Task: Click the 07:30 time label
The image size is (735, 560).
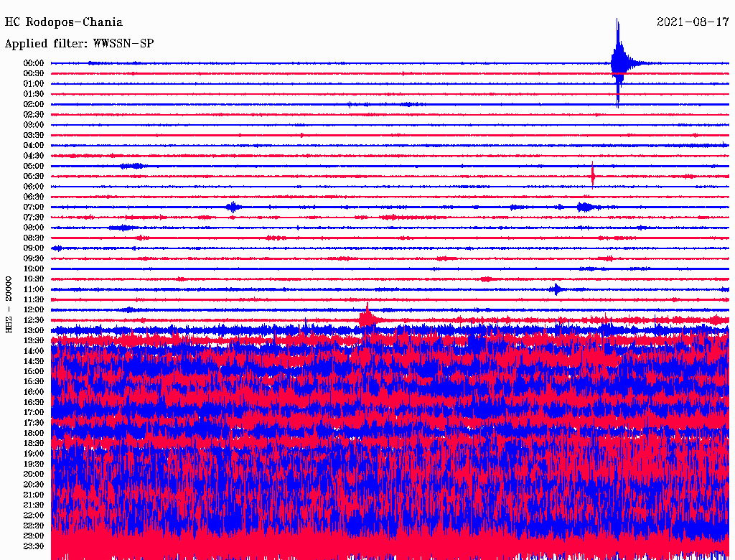Action: (x=34, y=217)
